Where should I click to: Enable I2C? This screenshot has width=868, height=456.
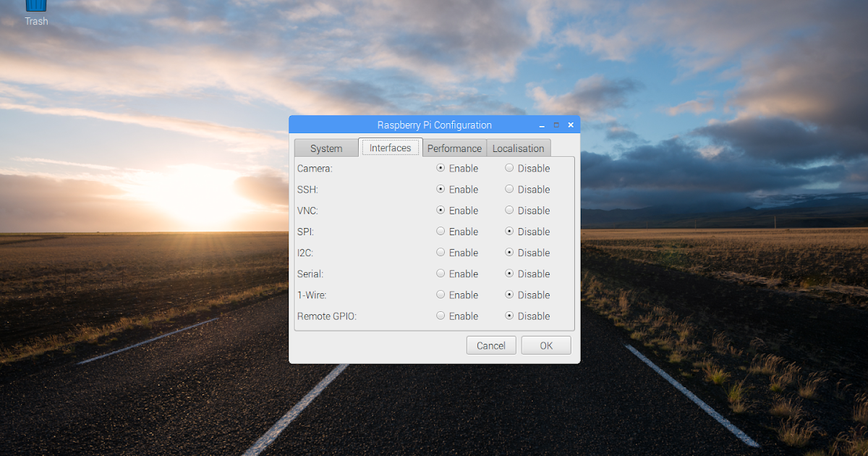[x=441, y=253]
